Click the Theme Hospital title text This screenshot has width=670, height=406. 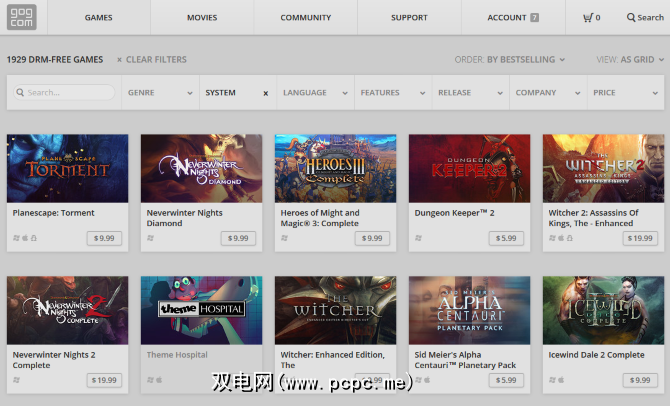pos(177,355)
